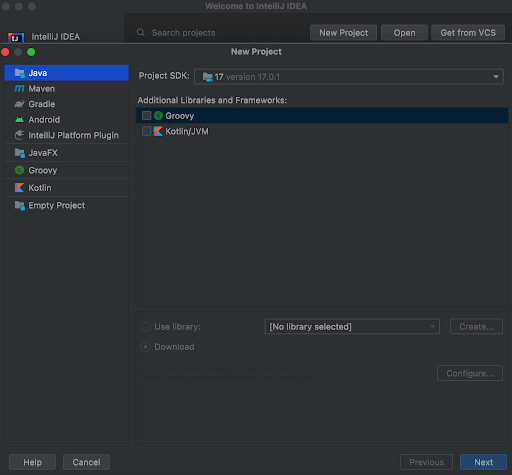The height and width of the screenshot is (475, 512).
Task: Select the Download radio button
Action: (146, 347)
